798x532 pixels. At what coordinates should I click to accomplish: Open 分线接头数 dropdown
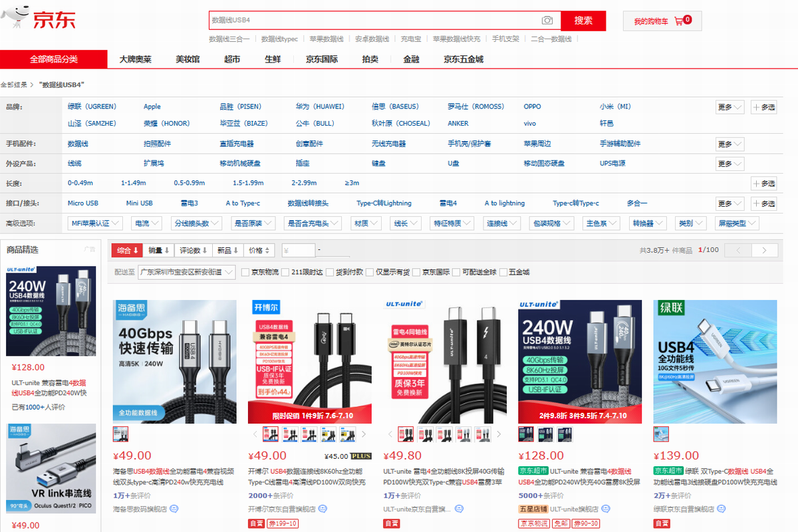click(x=196, y=223)
